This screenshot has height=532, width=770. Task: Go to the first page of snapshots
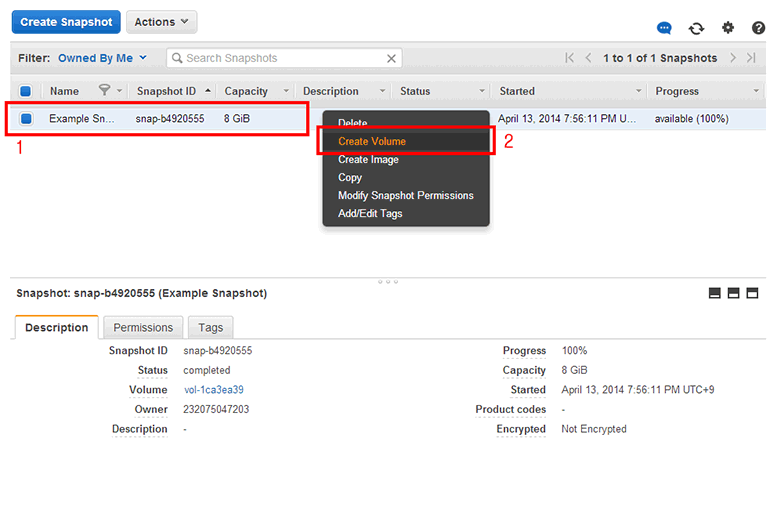570,58
